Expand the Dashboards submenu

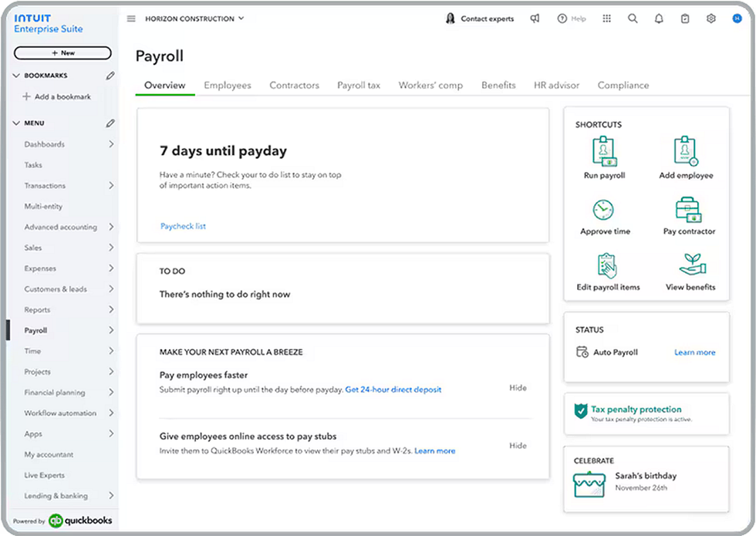[x=111, y=144]
